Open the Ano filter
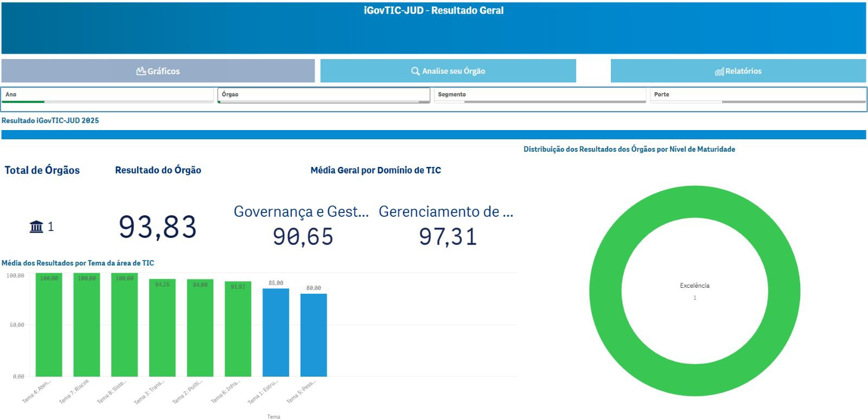This screenshot has height=420, width=868. (108, 95)
